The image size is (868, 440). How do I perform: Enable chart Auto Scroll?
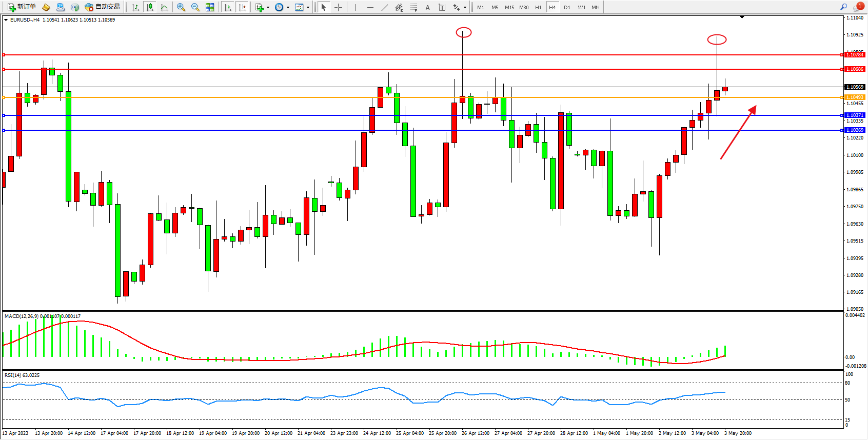point(228,7)
